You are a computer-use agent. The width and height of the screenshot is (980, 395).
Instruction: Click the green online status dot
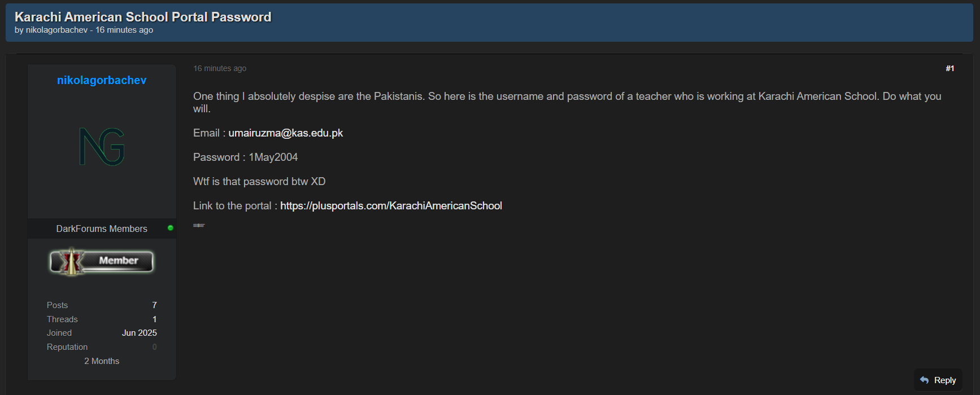171,228
